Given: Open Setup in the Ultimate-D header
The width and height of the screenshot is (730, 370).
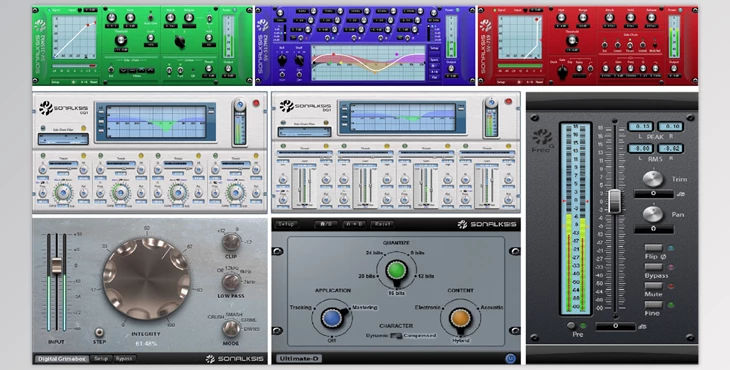Looking at the screenshot, I should click(286, 224).
